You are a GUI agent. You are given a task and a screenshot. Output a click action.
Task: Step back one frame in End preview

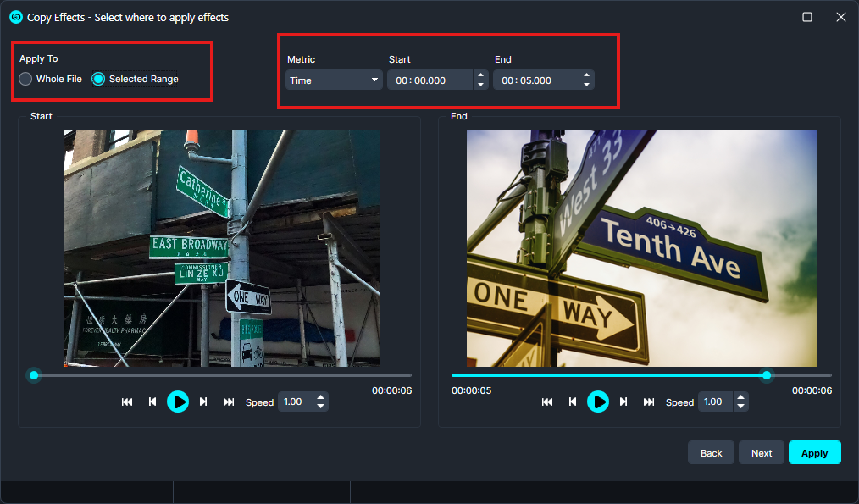pos(573,402)
